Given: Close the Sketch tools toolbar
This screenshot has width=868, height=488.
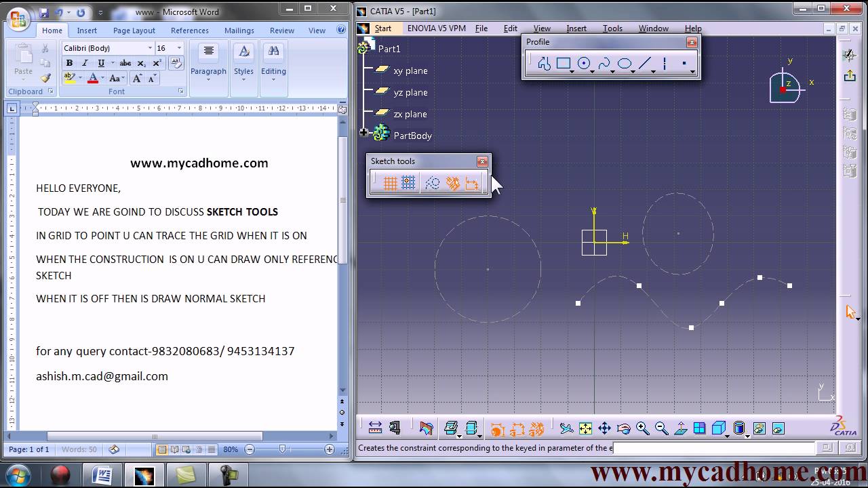Looking at the screenshot, I should (x=482, y=161).
